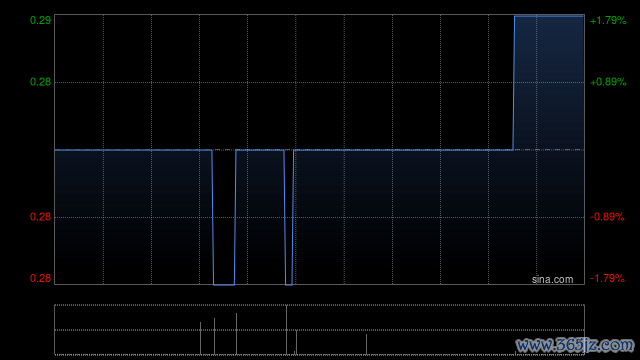
Task: Click the 0.29 price axis label
Action: coord(40,20)
